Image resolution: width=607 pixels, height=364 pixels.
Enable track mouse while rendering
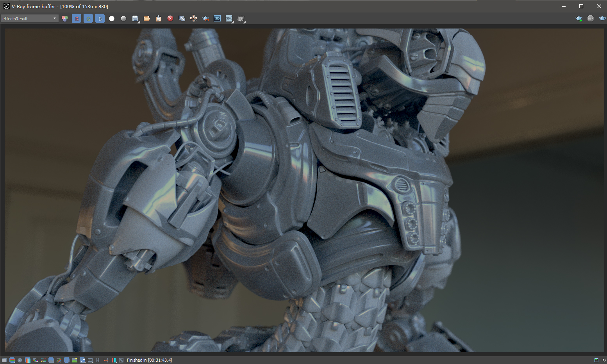coord(193,18)
